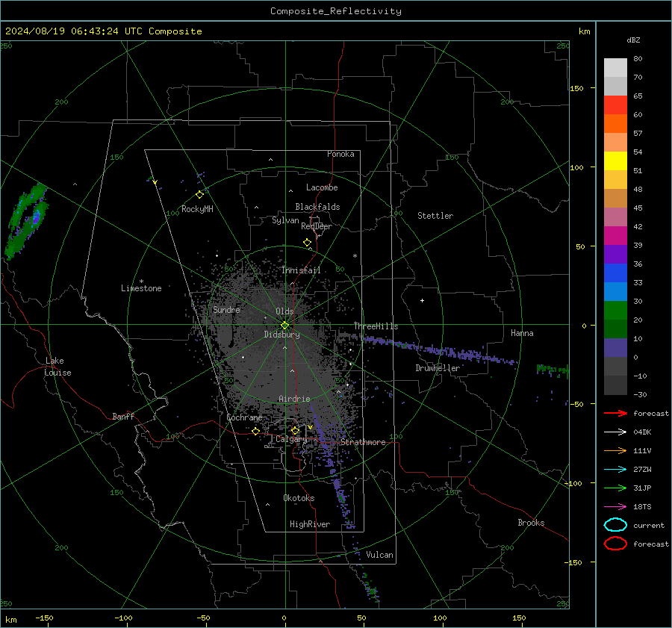Click the Innisfail label
Viewport: 672px width, 628px height.
(x=301, y=270)
